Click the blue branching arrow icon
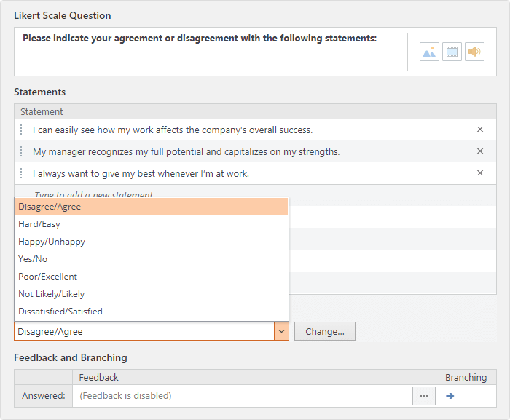Screen dimensions: 510x420 [x=450, y=396]
